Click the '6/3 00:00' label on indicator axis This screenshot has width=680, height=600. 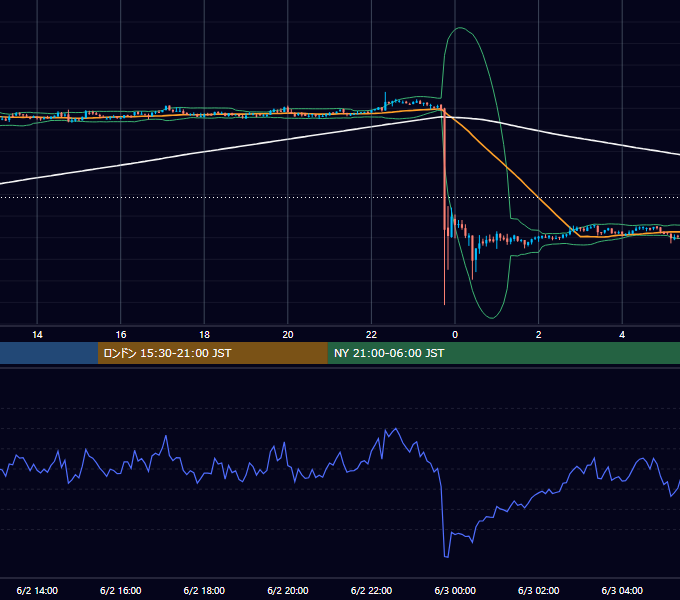click(455, 590)
